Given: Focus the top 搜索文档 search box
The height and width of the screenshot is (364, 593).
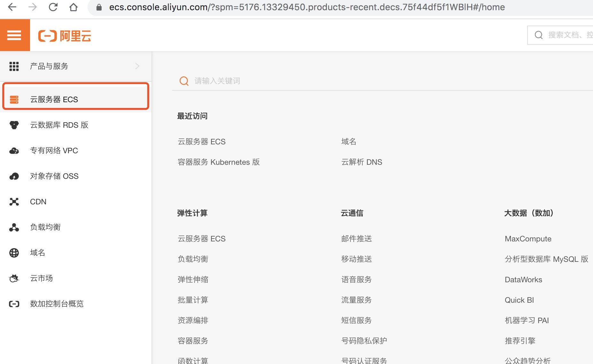Looking at the screenshot, I should coord(560,35).
